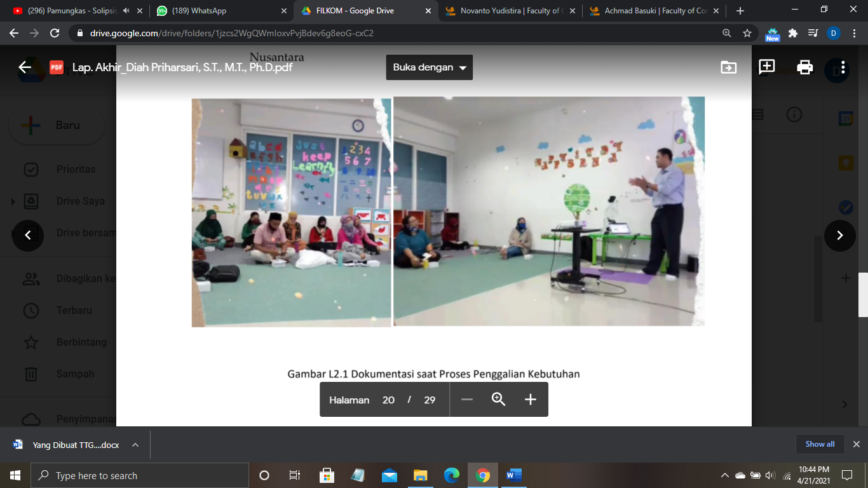Viewport: 868px width, 488px height.
Task: Open the network Wi-Fi tray icon
Action: click(x=787, y=475)
